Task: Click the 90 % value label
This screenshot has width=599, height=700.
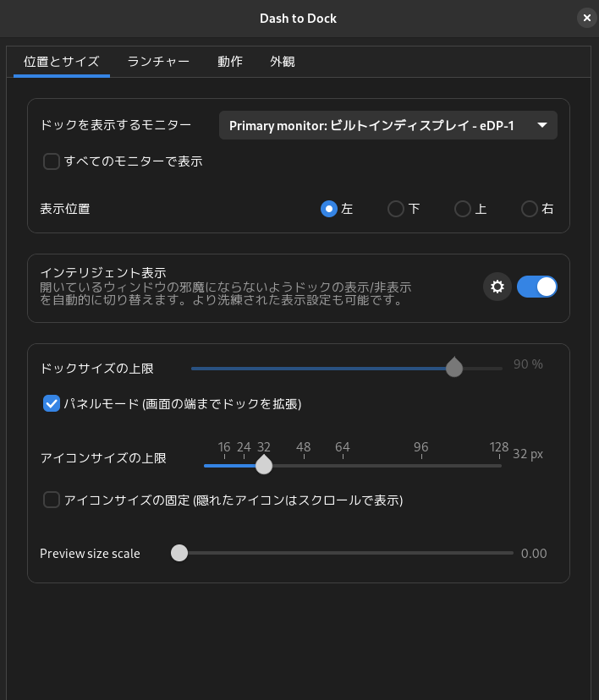Action: 528,364
